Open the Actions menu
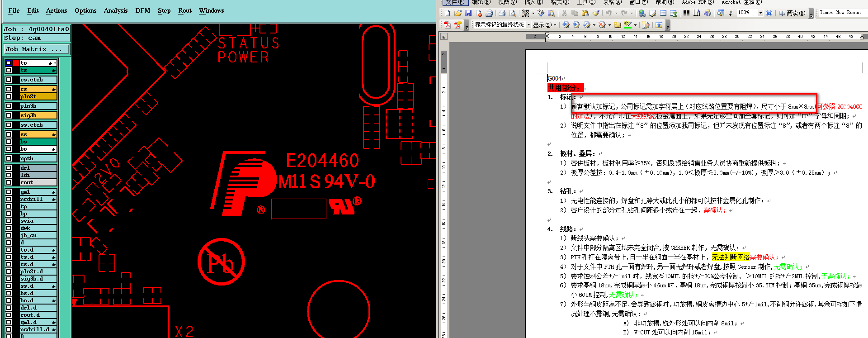The image size is (868, 338). tap(57, 10)
